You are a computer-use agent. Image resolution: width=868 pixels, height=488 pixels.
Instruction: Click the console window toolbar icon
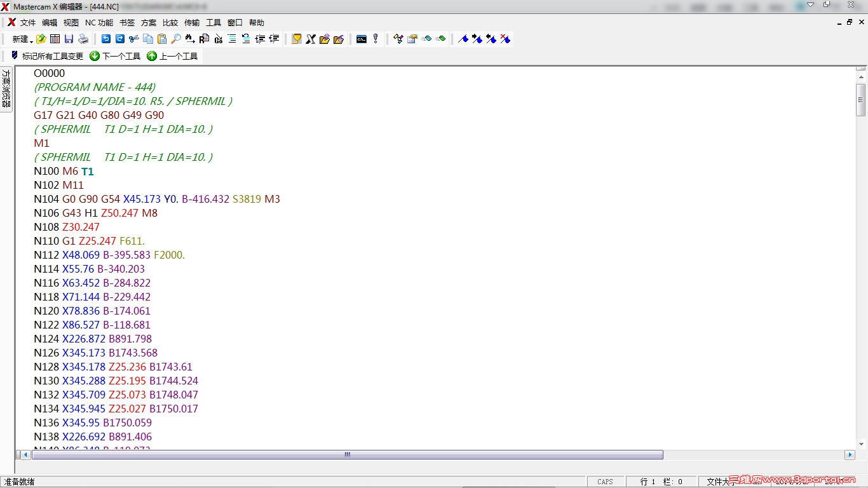(362, 39)
